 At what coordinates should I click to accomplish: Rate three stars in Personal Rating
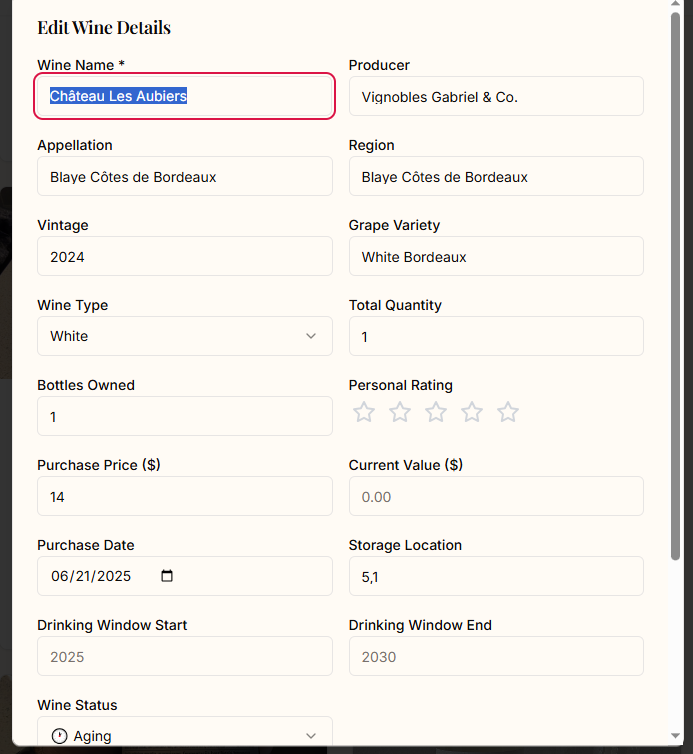pos(436,412)
